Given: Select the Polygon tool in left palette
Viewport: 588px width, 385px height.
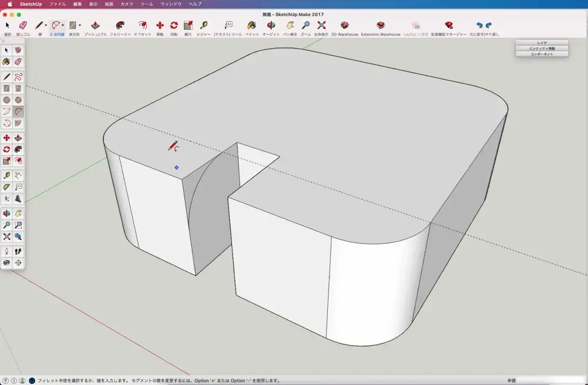Looking at the screenshot, I should point(18,100).
